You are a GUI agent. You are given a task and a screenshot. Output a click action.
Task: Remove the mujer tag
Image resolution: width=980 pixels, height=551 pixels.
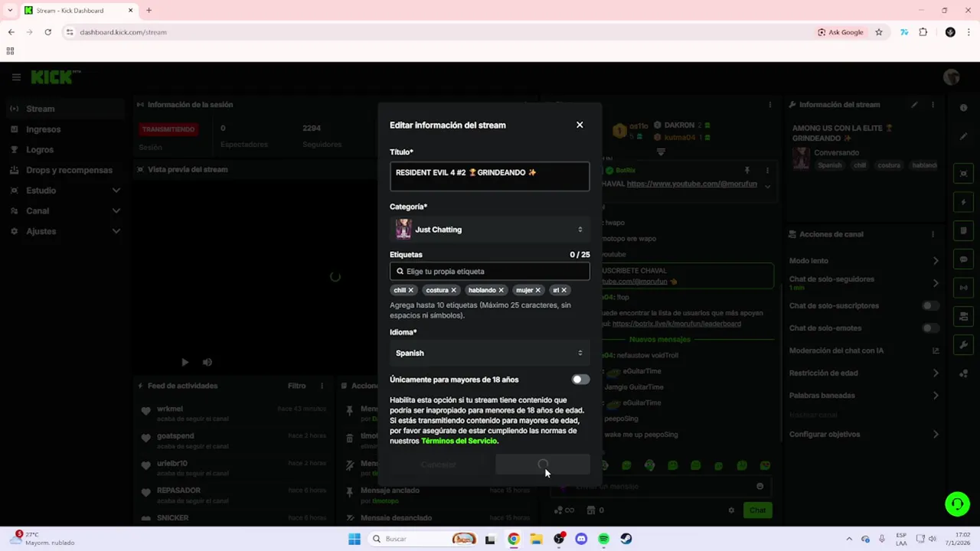pyautogui.click(x=537, y=290)
